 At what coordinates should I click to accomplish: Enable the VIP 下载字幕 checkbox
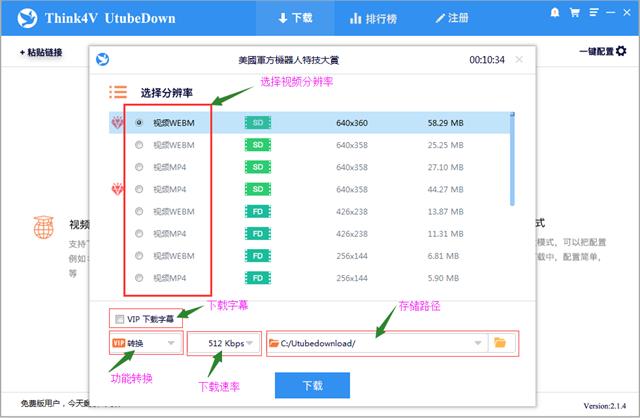[x=120, y=319]
